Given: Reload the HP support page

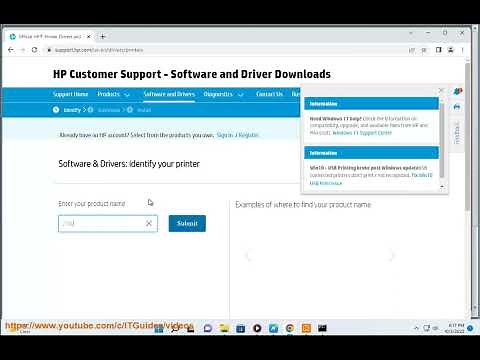Looking at the screenshot, I should [34, 50].
